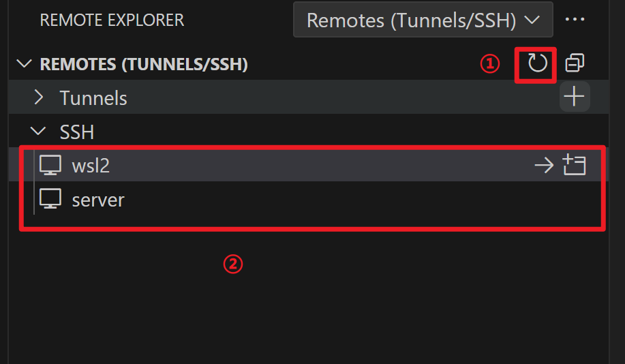Collapse the REMOTES (TUNNELS/SSH) section chevron
Viewport: 625px width, 364px height.
pos(25,63)
